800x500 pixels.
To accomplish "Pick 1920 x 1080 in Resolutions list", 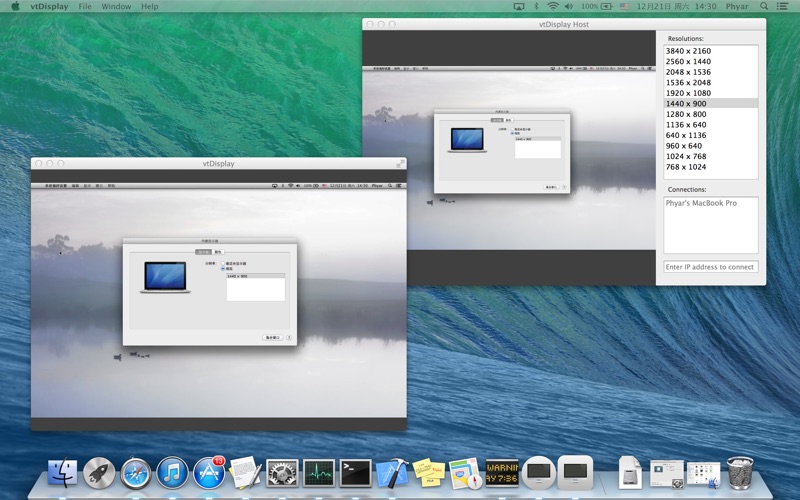I will [x=711, y=93].
